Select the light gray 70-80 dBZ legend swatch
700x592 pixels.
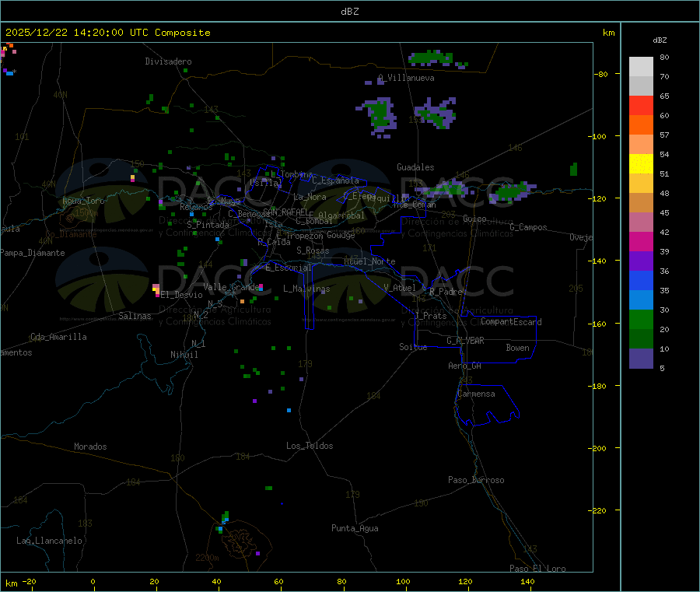(641, 67)
